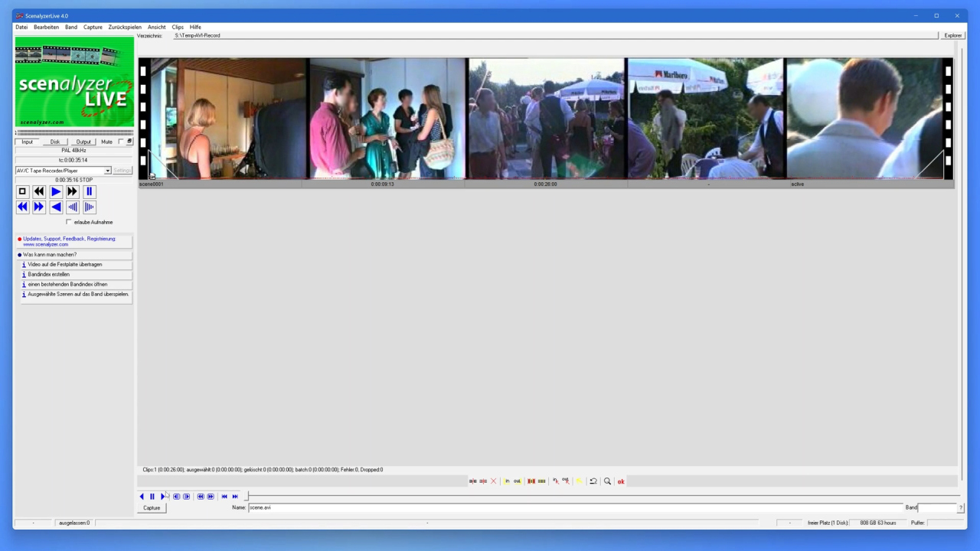Set the in point with the 'in' icon
The width and height of the screenshot is (980, 551).
507,481
